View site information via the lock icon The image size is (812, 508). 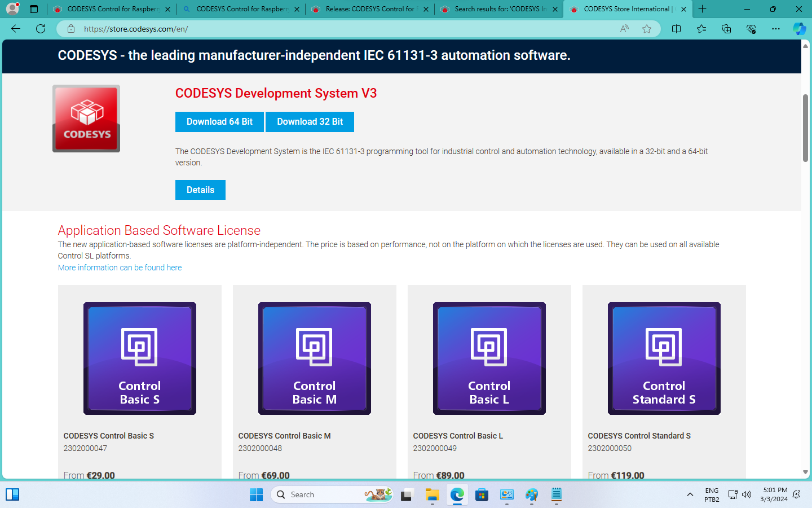[71, 29]
